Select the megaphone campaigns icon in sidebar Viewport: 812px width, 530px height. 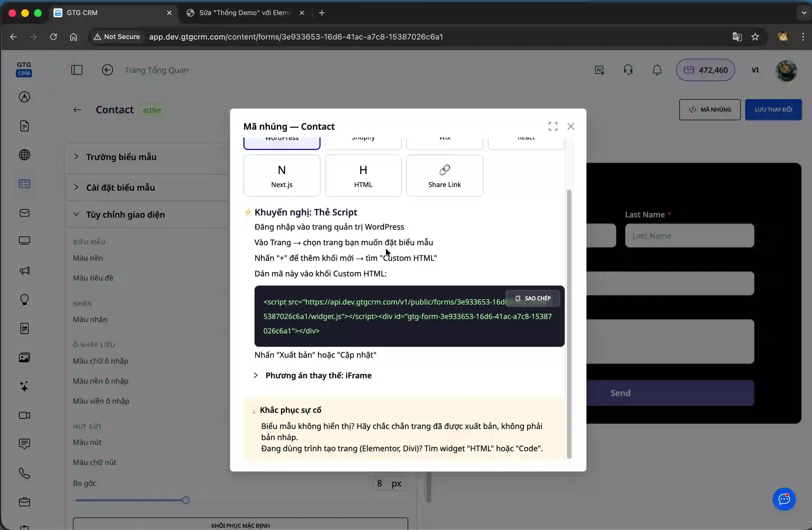point(24,271)
